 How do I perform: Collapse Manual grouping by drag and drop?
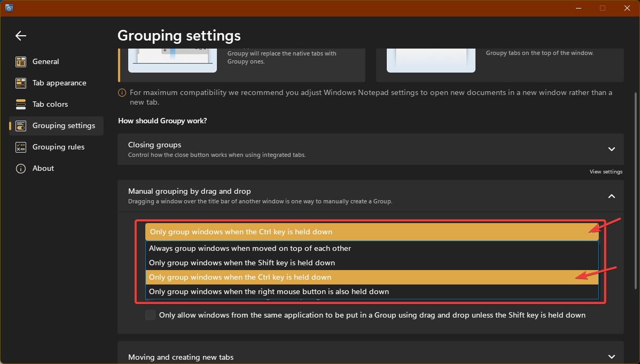click(x=612, y=196)
